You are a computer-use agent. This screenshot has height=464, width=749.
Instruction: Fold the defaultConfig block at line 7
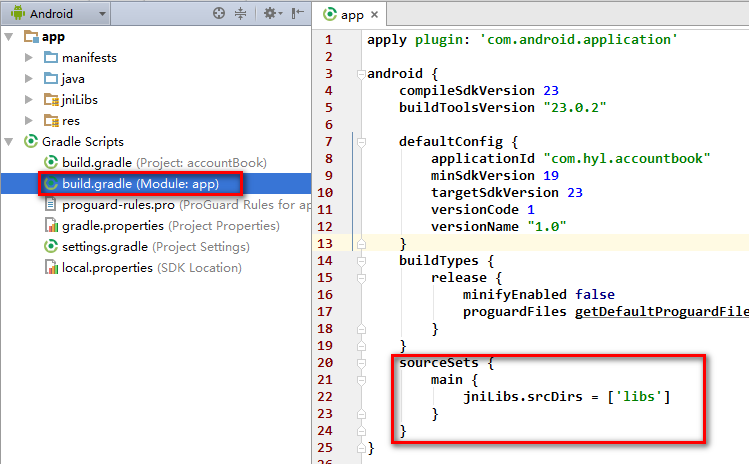(361, 142)
